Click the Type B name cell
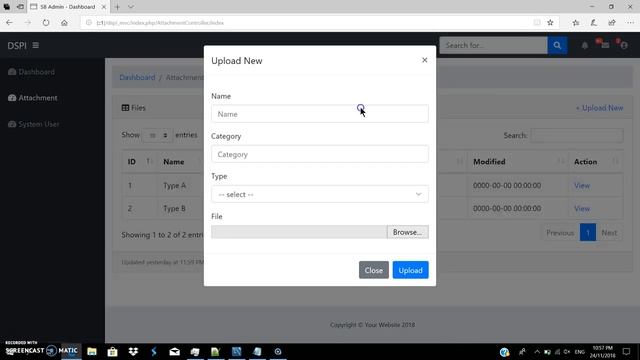This screenshot has width=640, height=360. [174, 209]
